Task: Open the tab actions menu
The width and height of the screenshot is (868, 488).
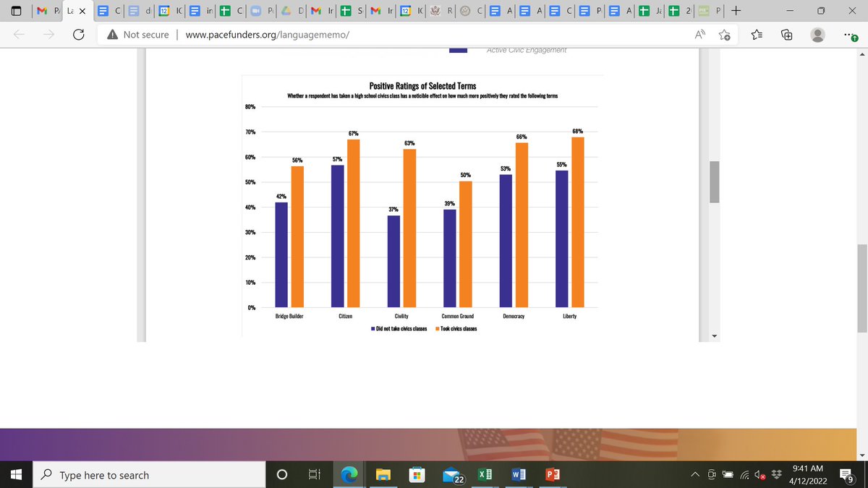Action: (x=16, y=12)
